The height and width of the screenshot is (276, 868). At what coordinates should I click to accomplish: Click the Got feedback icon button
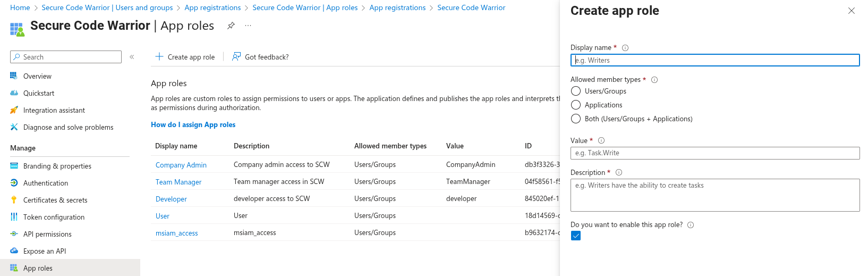click(236, 57)
